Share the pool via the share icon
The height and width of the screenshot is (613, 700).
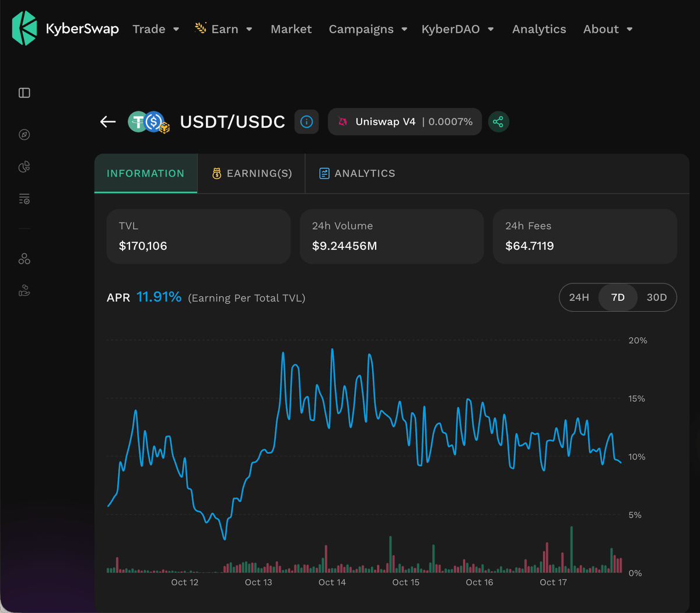point(498,121)
